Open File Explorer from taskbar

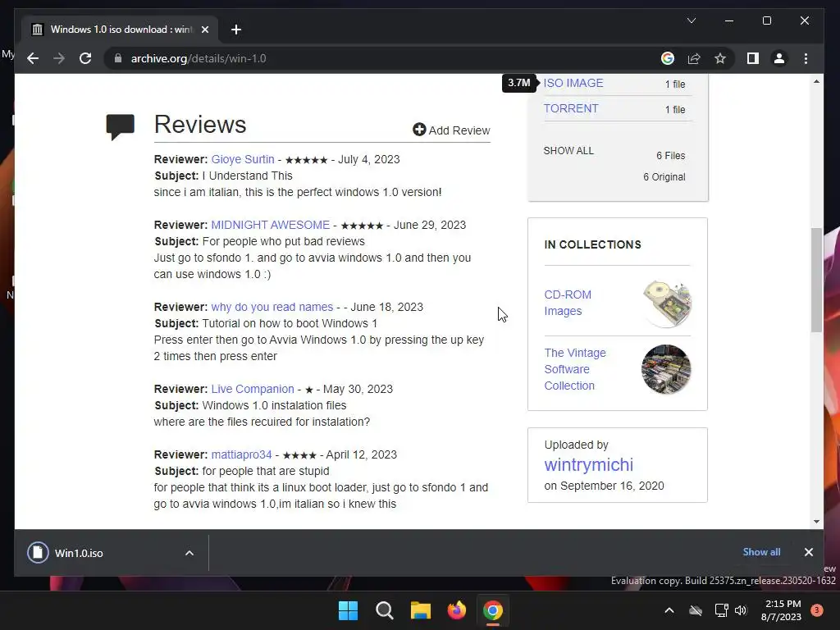click(421, 610)
